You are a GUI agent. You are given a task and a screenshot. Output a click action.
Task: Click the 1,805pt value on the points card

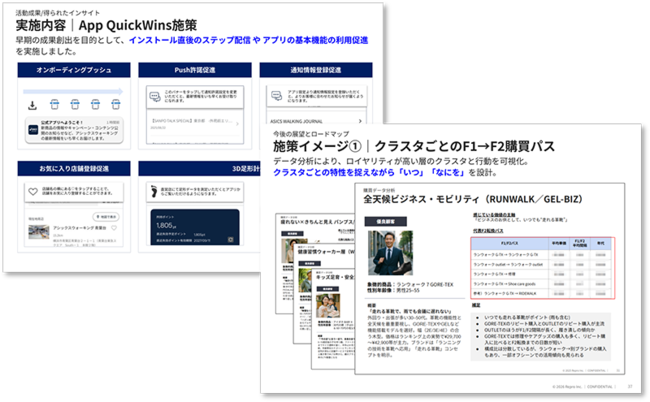point(165,225)
